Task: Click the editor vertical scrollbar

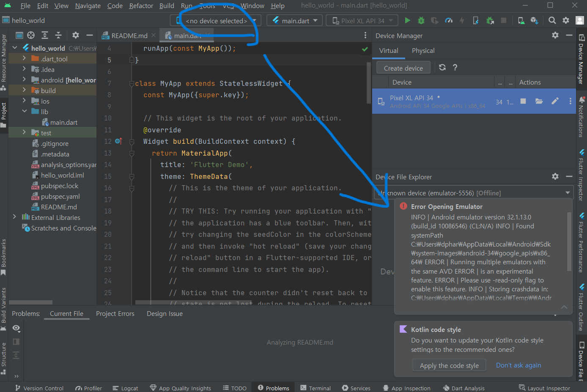Action: point(369,82)
